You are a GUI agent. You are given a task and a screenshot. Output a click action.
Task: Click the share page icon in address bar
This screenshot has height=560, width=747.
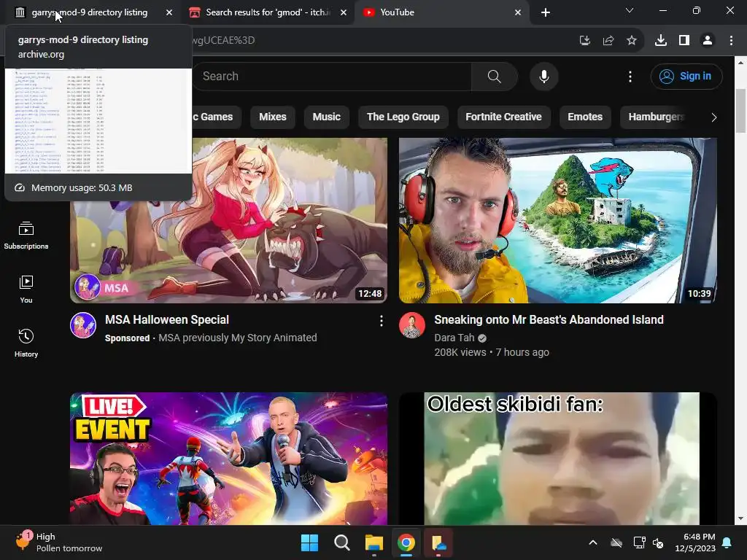click(608, 41)
